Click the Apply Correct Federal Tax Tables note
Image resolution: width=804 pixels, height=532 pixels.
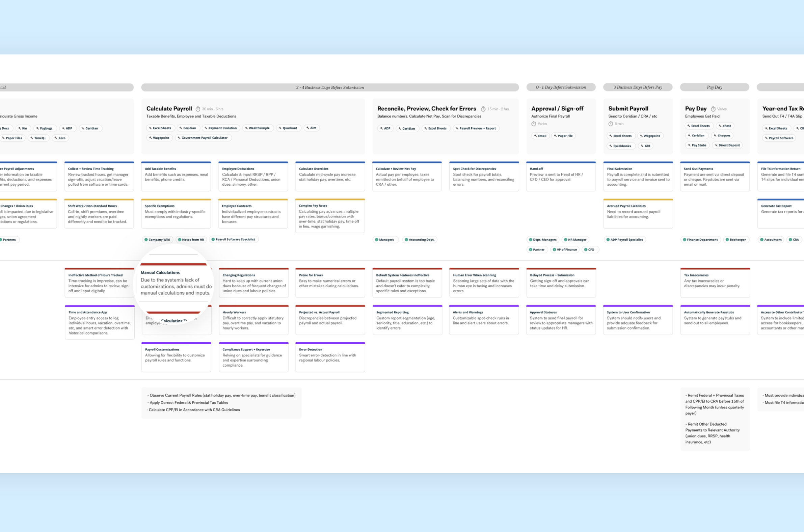click(189, 402)
